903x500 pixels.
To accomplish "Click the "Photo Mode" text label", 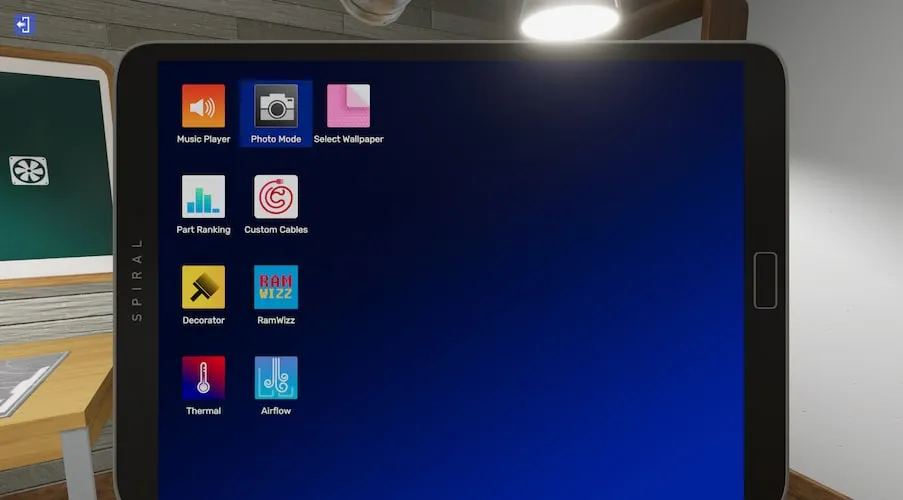I will pyautogui.click(x=276, y=139).
